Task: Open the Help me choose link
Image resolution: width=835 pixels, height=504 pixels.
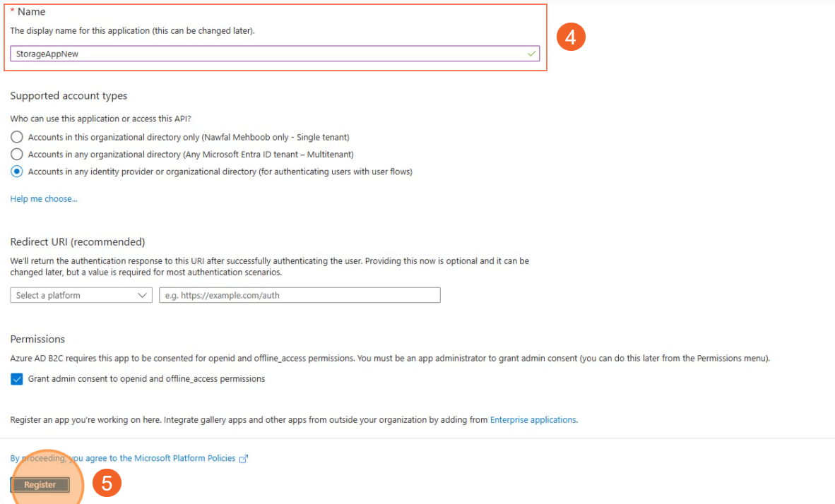Action: coord(44,199)
